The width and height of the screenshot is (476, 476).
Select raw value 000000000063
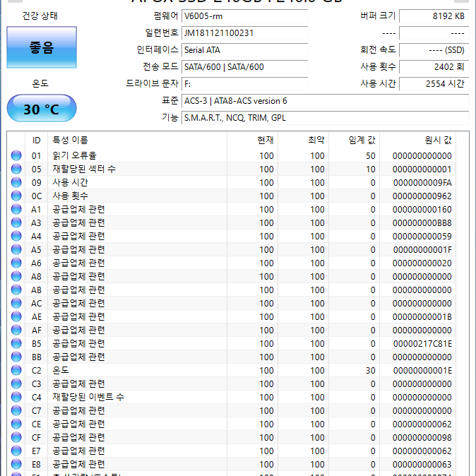pyautogui.click(x=422, y=465)
